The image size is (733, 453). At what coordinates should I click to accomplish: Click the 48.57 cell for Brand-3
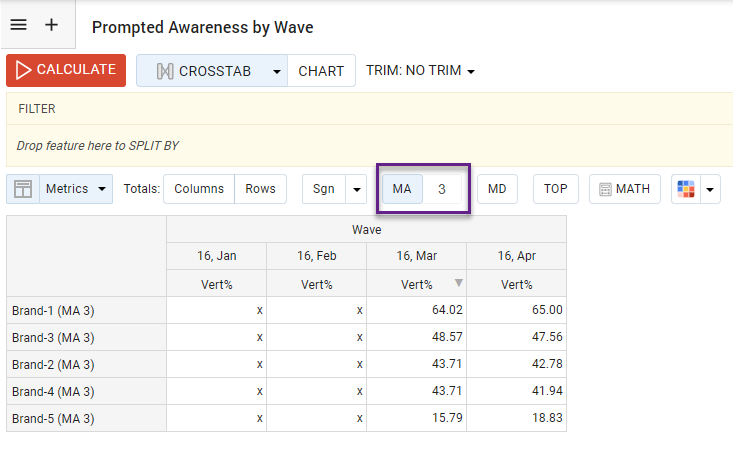tap(417, 338)
